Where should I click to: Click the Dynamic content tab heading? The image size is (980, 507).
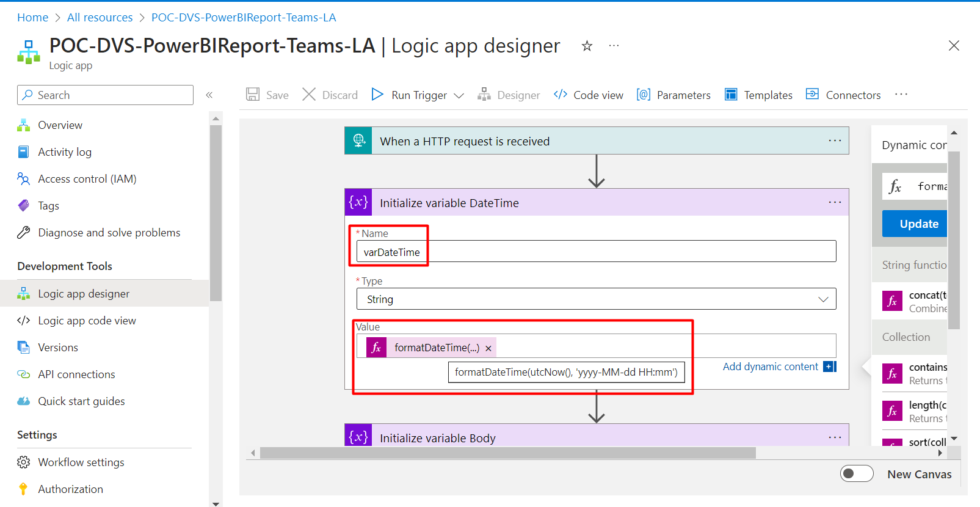[914, 145]
